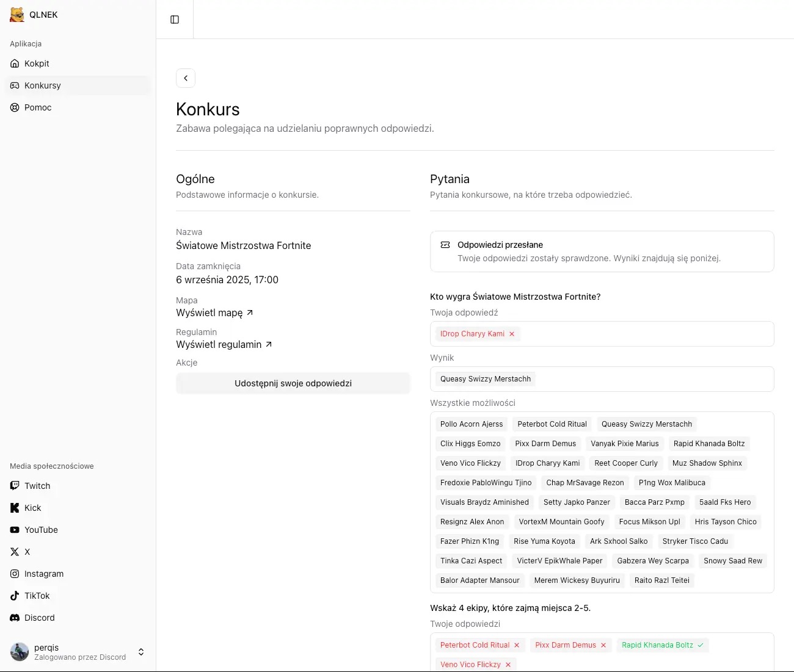The image size is (794, 672).
Task: Open the TikTok social link
Action: point(37,596)
